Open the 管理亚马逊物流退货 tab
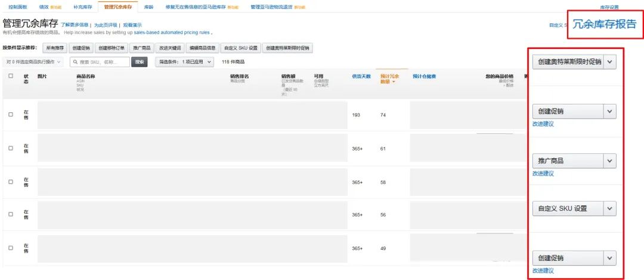The height and width of the screenshot is (280, 644). click(272, 7)
